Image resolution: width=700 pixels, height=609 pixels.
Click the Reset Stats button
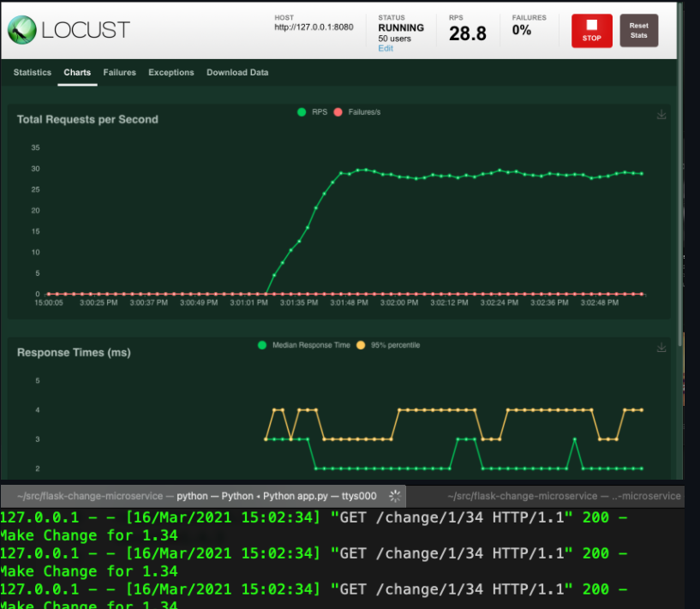(638, 31)
